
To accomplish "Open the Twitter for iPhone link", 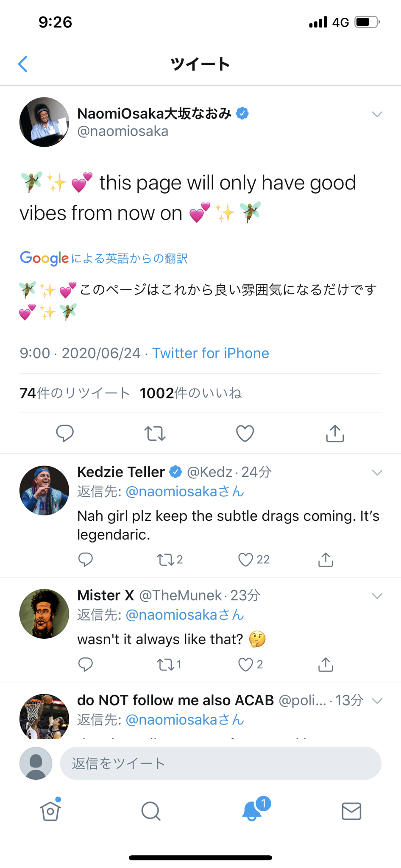I will (x=210, y=353).
